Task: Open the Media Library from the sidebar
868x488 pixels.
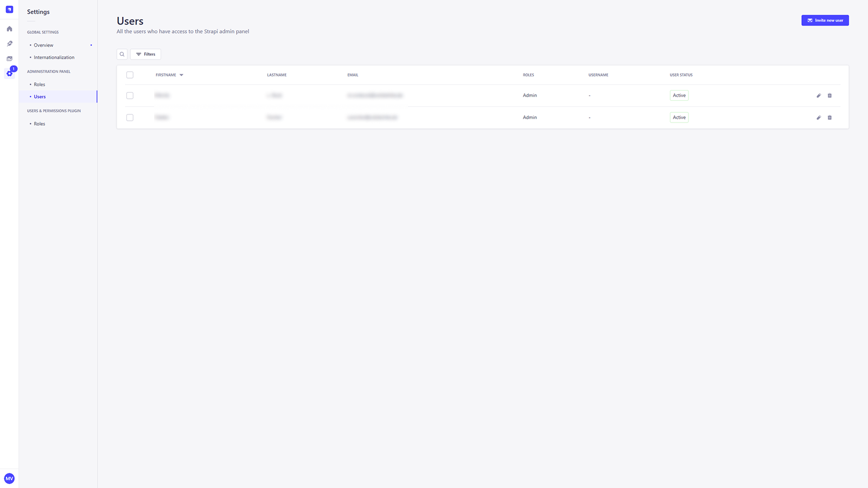Action: [9, 59]
